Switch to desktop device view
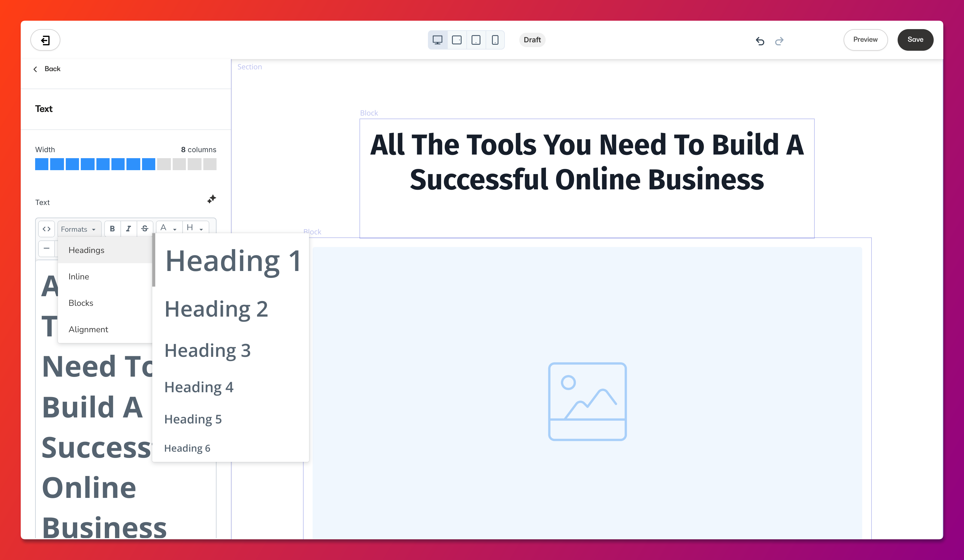 [437, 40]
